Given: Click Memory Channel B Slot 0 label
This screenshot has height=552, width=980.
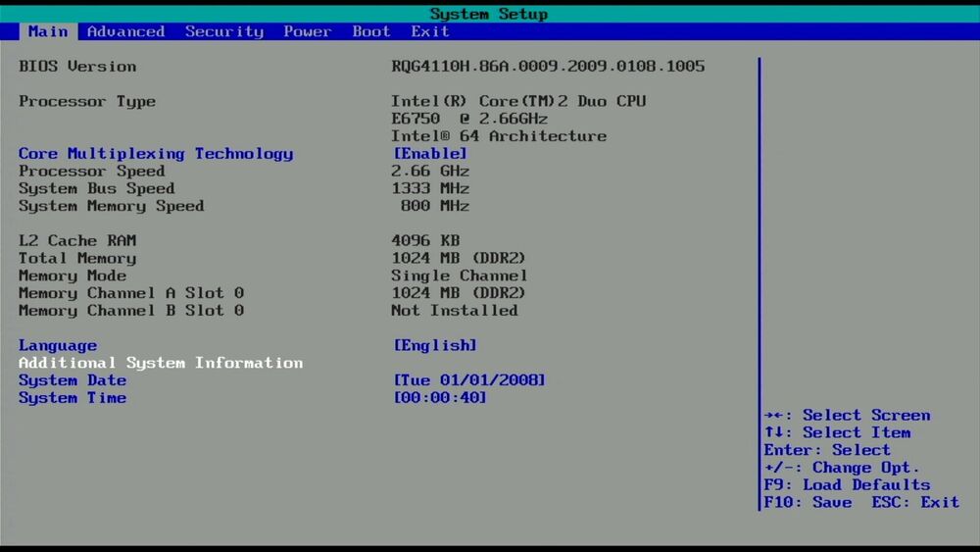Looking at the screenshot, I should pos(130,311).
